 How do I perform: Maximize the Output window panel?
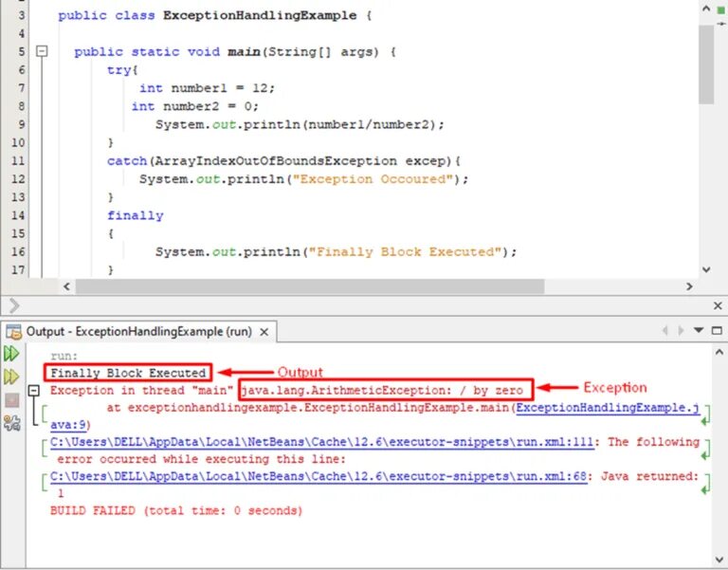coord(717,330)
